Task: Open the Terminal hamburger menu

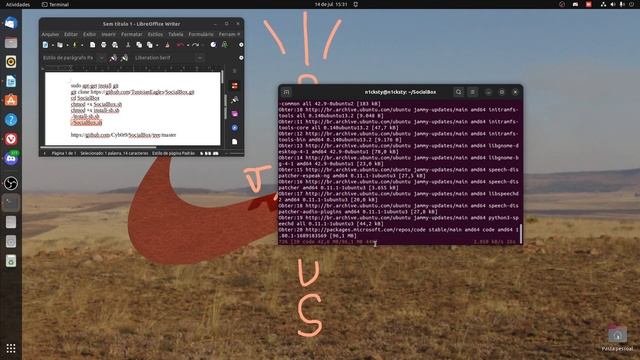Action: [473, 92]
